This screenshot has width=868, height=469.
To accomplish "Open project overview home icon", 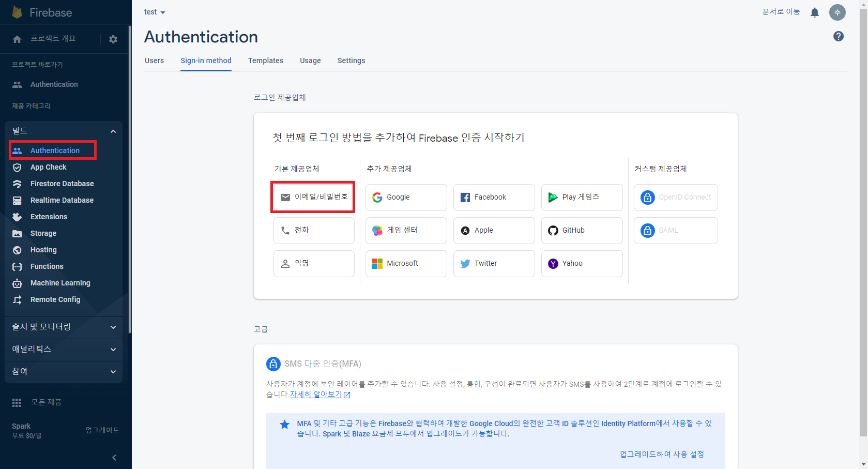I will (x=17, y=39).
